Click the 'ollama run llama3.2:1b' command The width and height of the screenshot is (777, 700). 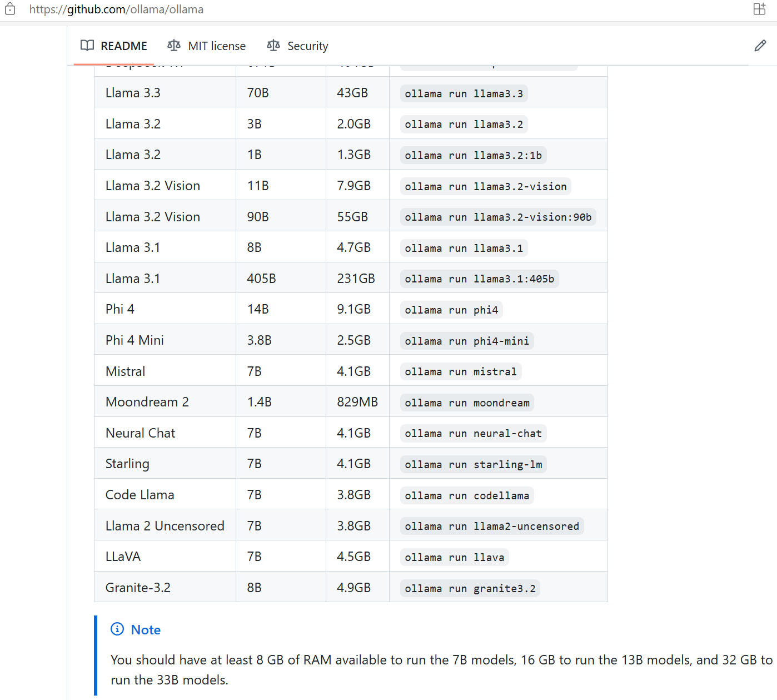473,155
